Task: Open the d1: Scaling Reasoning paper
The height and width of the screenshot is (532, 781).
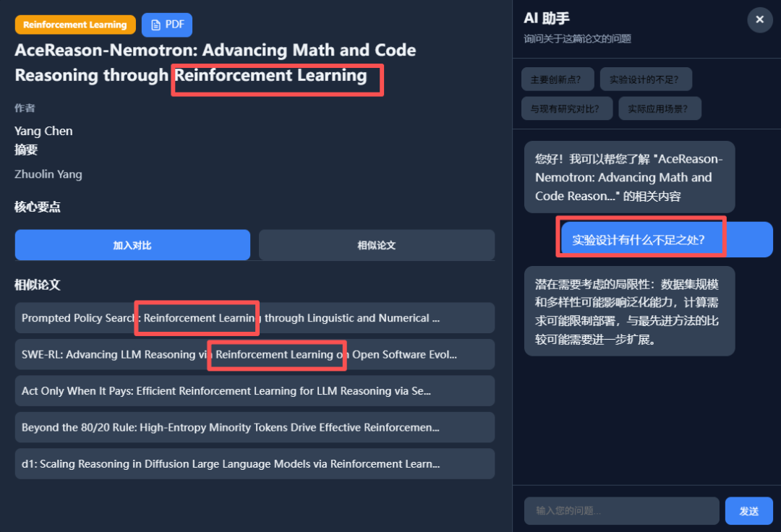Action: pyautogui.click(x=255, y=464)
